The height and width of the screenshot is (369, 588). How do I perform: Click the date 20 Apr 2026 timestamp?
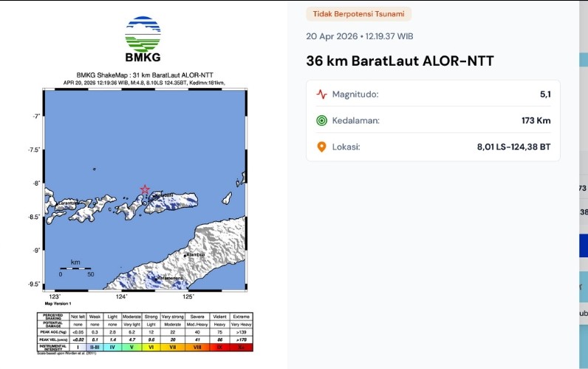[x=359, y=36]
